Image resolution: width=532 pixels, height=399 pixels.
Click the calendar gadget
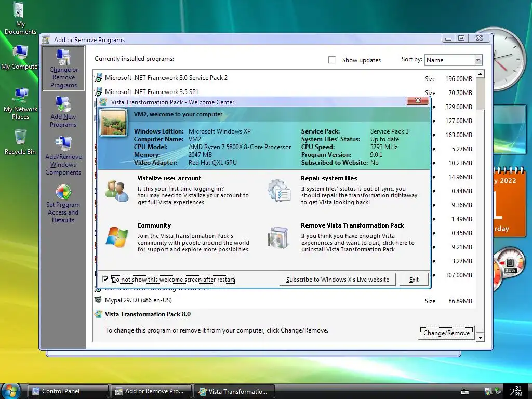(510, 202)
